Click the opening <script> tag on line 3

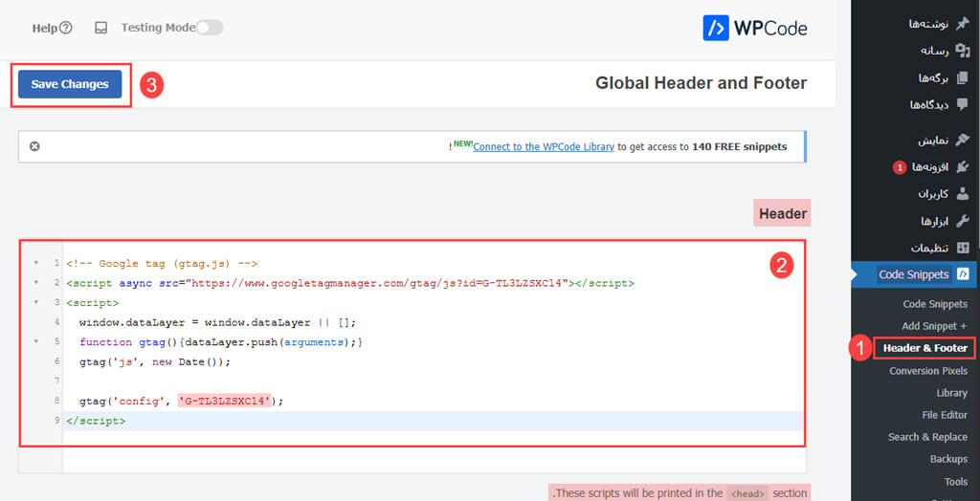(93, 303)
